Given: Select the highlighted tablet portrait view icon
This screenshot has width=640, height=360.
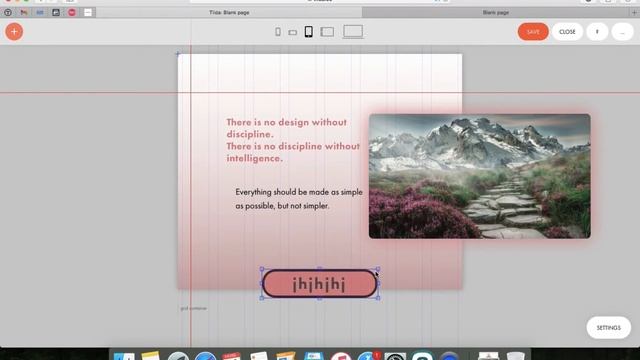Looking at the screenshot, I should pos(309,31).
